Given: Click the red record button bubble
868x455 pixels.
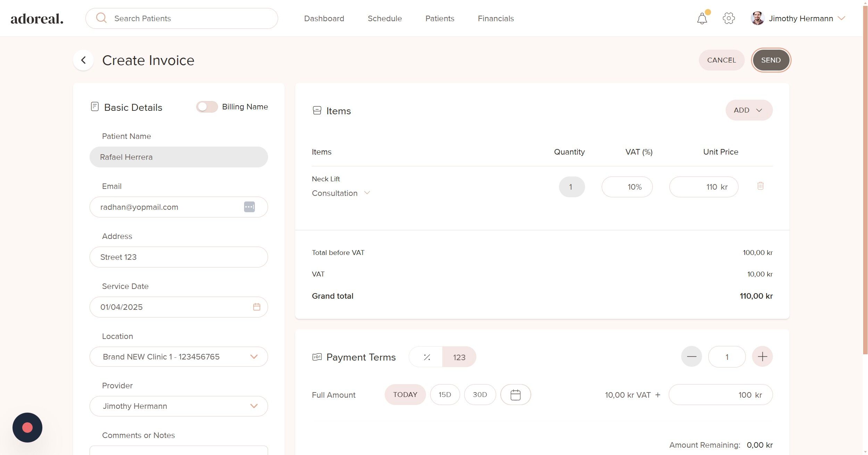Looking at the screenshot, I should tap(27, 428).
